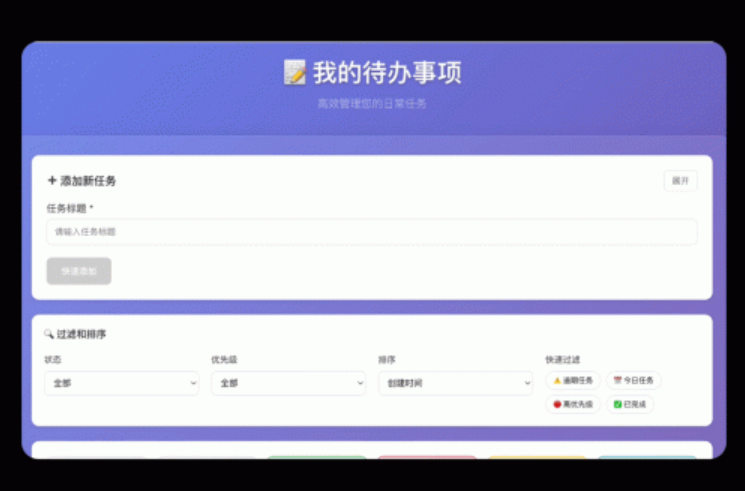
Task: Click the memo notepad icon in header
Action: [295, 72]
